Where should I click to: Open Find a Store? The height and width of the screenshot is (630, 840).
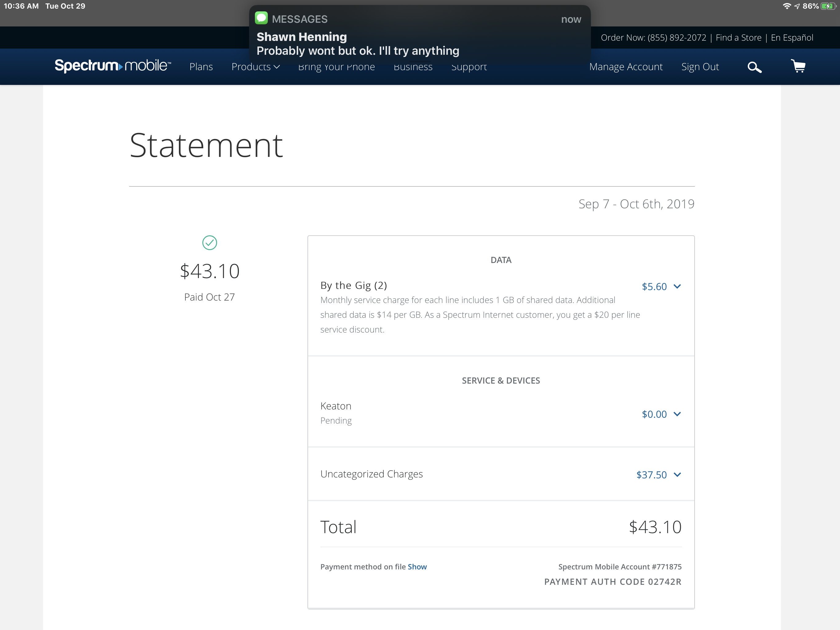click(x=738, y=37)
